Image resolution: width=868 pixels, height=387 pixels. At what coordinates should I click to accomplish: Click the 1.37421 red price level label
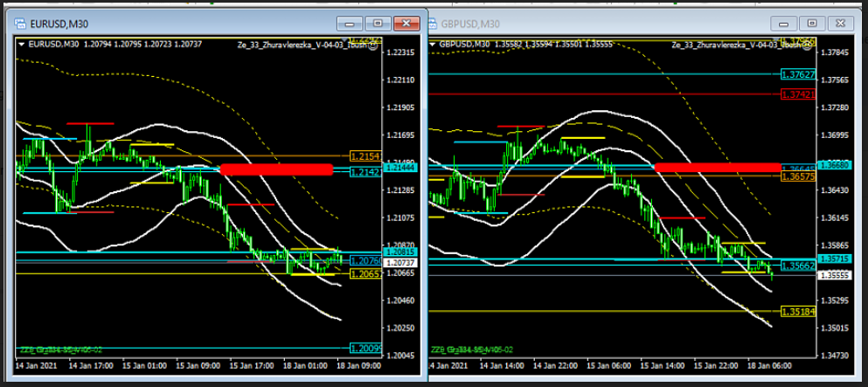coord(799,93)
